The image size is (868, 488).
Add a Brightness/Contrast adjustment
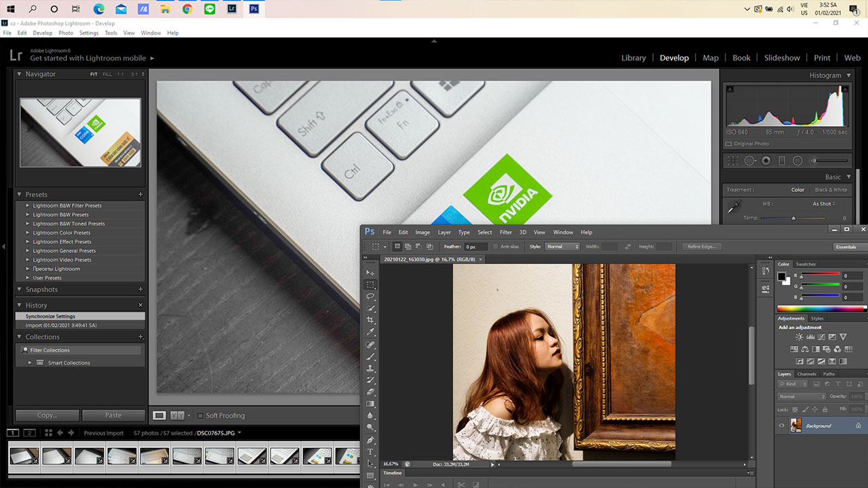click(800, 337)
